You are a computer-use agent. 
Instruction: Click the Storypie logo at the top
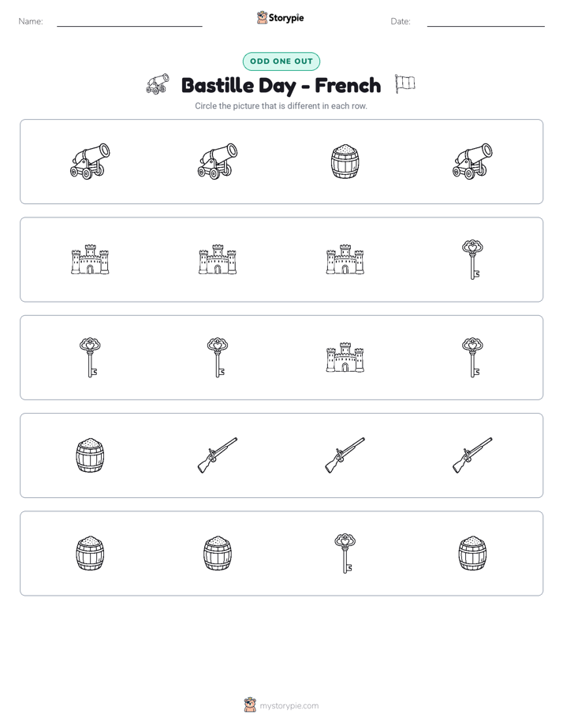(x=280, y=18)
